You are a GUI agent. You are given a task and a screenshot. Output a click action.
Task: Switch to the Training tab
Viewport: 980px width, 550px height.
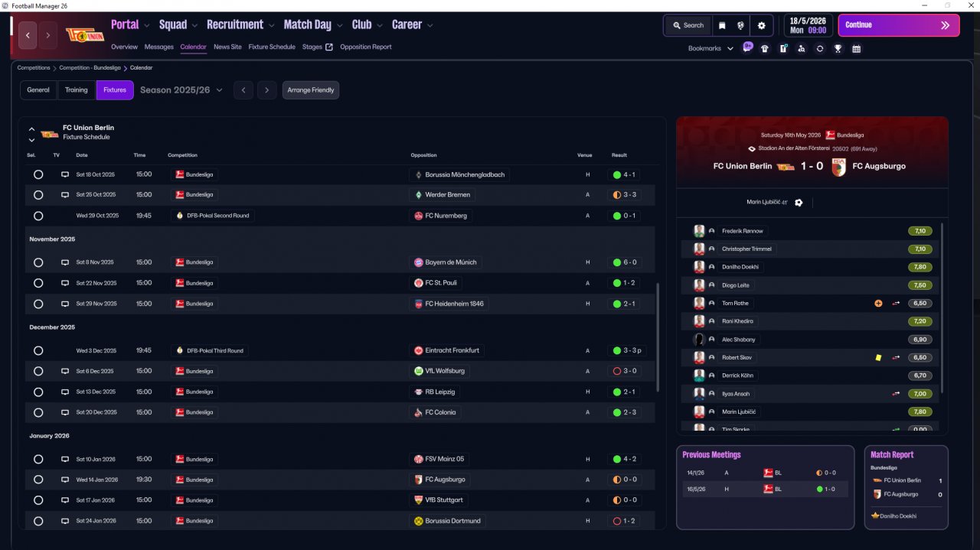click(x=77, y=90)
